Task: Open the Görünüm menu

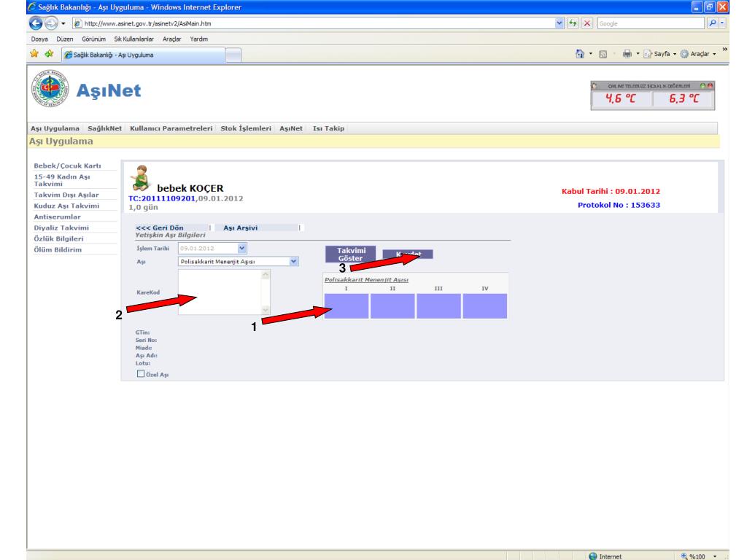Action: point(94,39)
